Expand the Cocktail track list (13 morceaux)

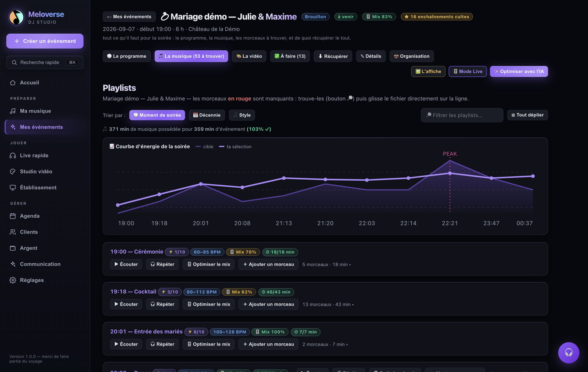[x=328, y=304]
